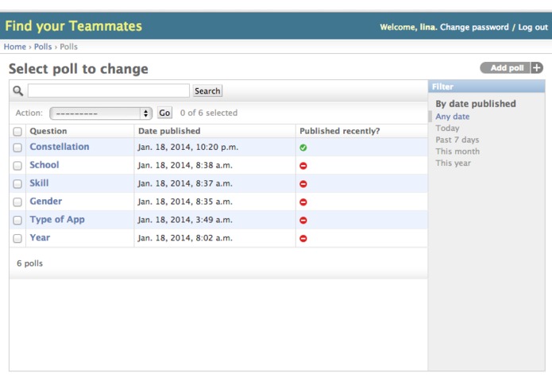
Task: Check the Type of App poll checkbox
Action: (x=17, y=221)
